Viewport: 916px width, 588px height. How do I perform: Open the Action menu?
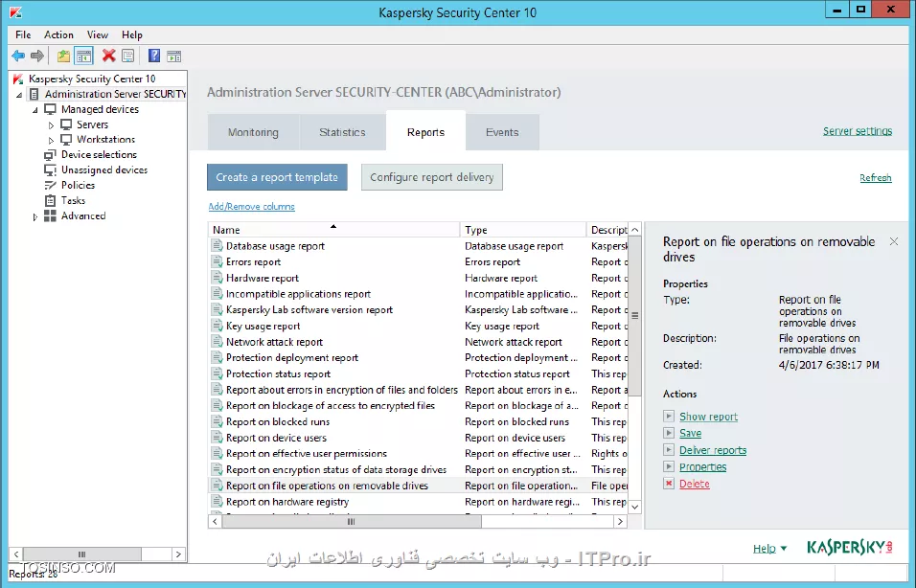pyautogui.click(x=59, y=35)
